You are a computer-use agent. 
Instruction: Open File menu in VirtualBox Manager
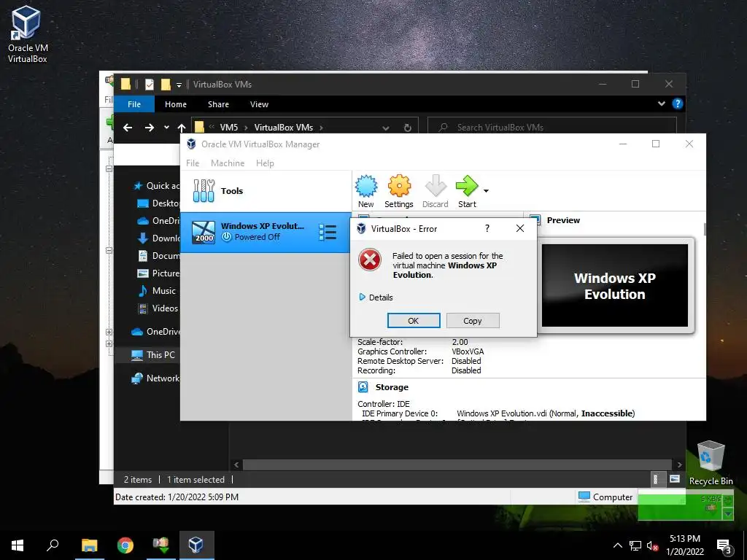pos(193,163)
